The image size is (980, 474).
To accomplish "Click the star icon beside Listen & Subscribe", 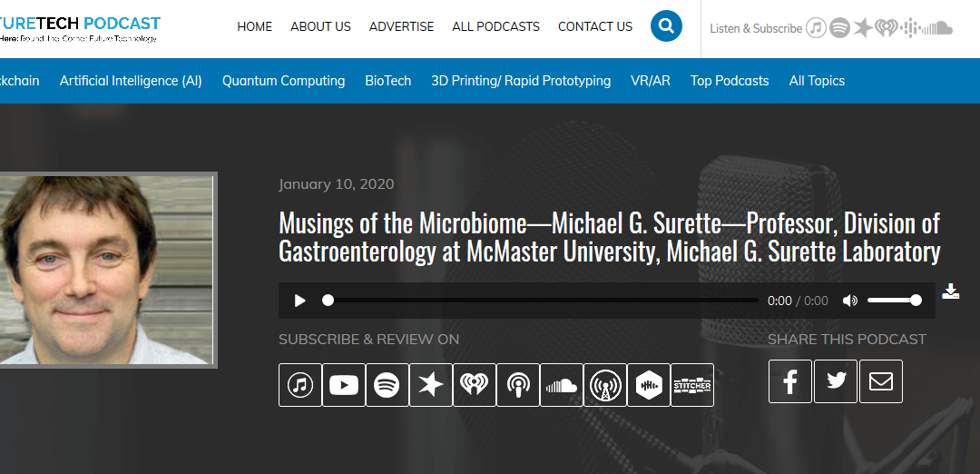I will pos(863,27).
